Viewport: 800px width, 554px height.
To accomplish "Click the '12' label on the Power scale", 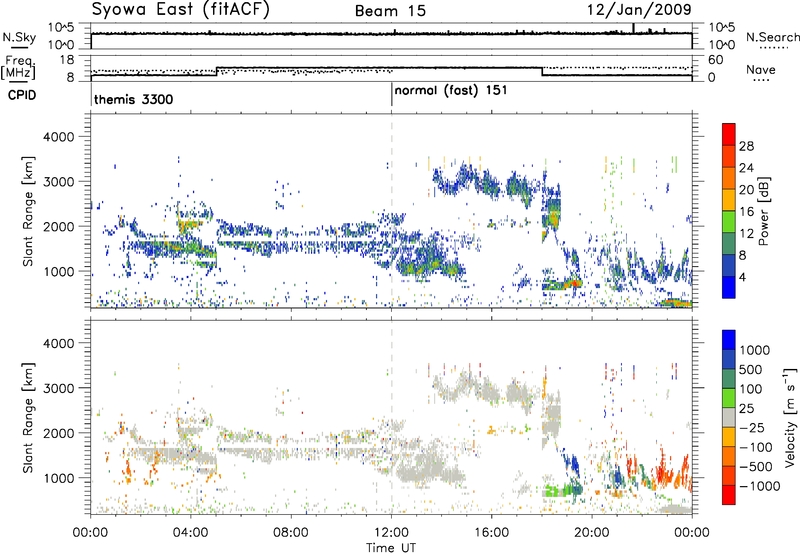I will tap(746, 234).
